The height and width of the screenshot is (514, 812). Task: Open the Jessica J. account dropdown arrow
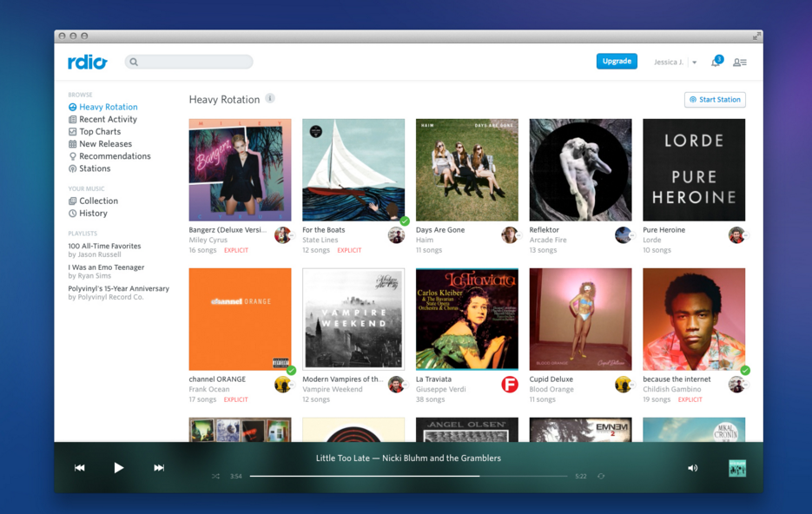695,63
